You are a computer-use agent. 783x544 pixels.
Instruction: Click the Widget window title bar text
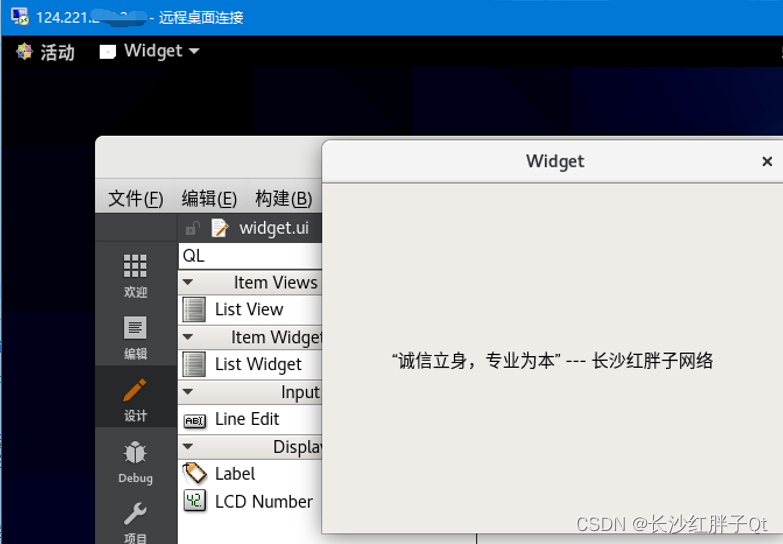pos(555,161)
